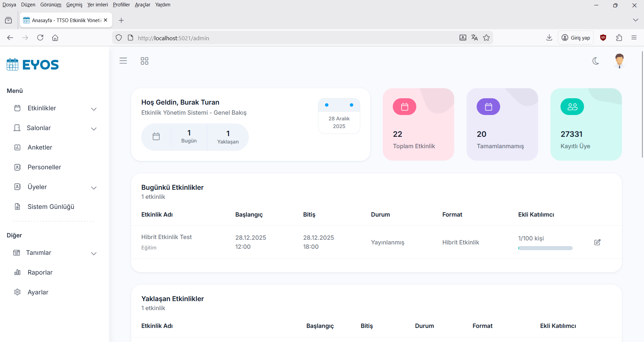This screenshot has width=644, height=342.
Task: Click the pink Toplam Etkinlik calendar icon
Action: click(x=404, y=107)
